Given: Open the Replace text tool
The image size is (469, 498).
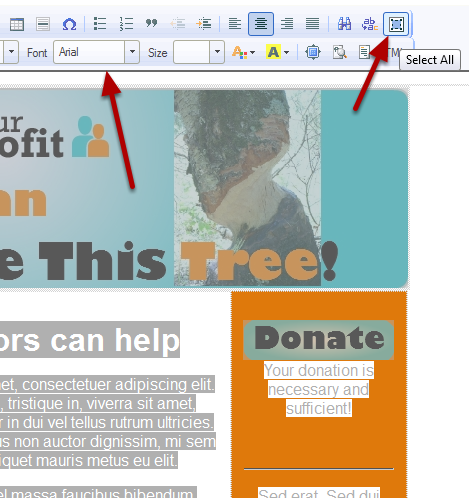Looking at the screenshot, I should (x=370, y=24).
